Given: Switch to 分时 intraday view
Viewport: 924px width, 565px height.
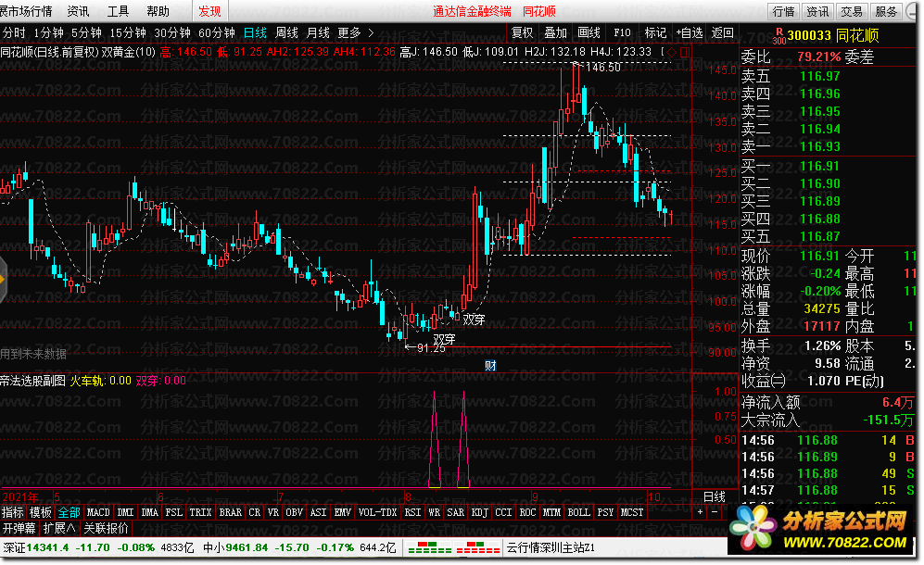Looking at the screenshot, I should click(14, 33).
